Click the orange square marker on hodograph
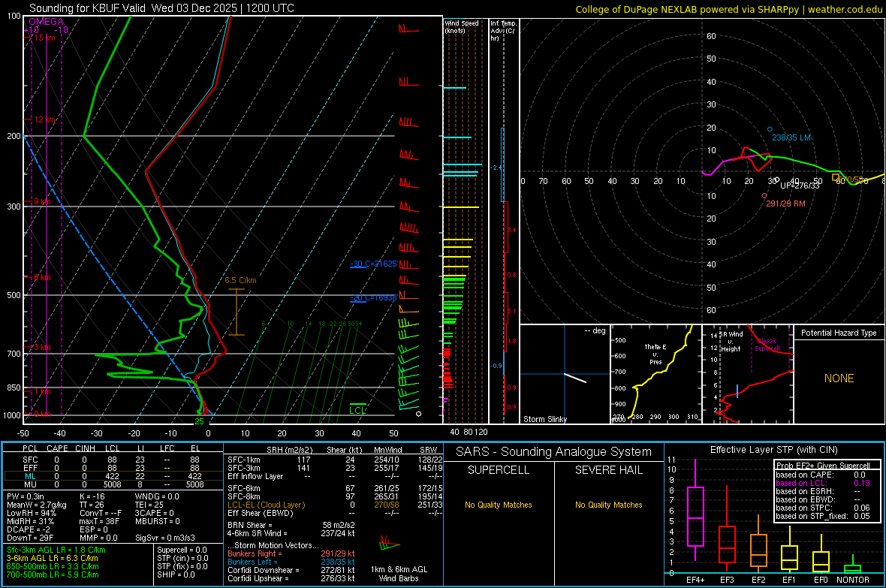 pyautogui.click(x=835, y=177)
